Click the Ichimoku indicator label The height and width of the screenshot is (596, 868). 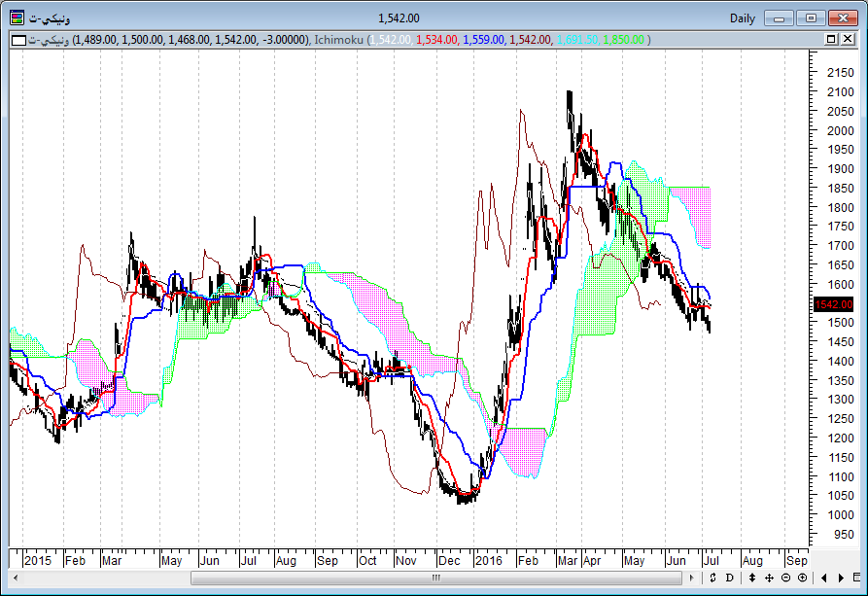(x=339, y=40)
